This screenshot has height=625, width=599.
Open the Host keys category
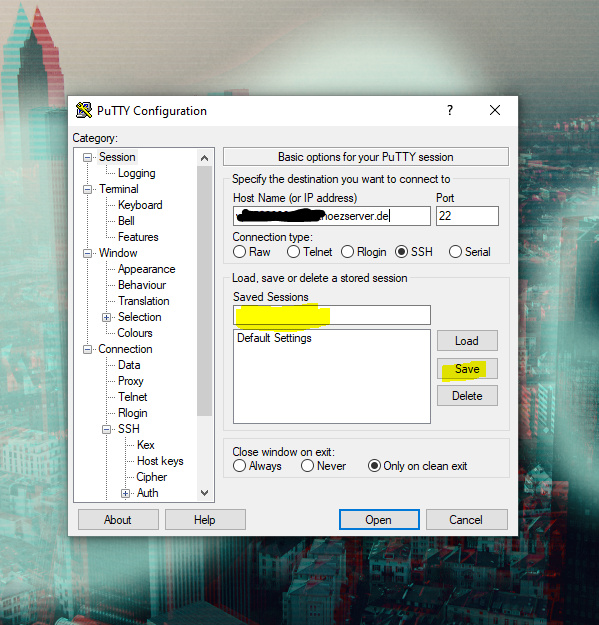click(x=160, y=461)
